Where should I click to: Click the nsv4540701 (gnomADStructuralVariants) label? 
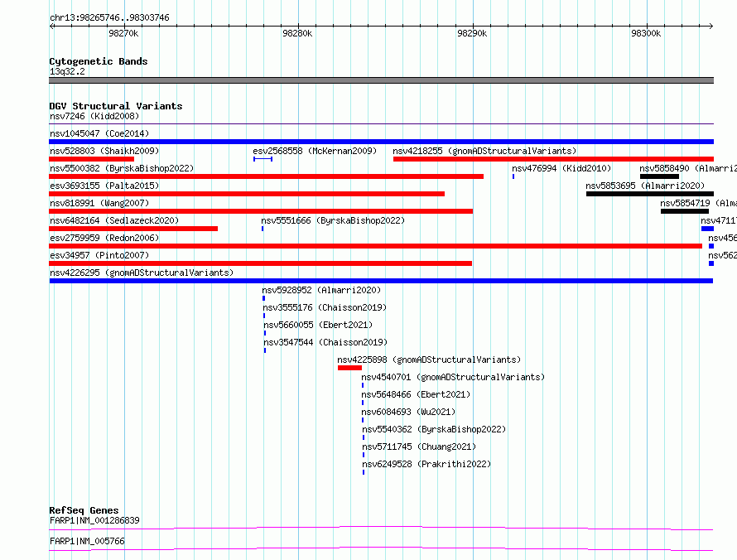coord(453,377)
